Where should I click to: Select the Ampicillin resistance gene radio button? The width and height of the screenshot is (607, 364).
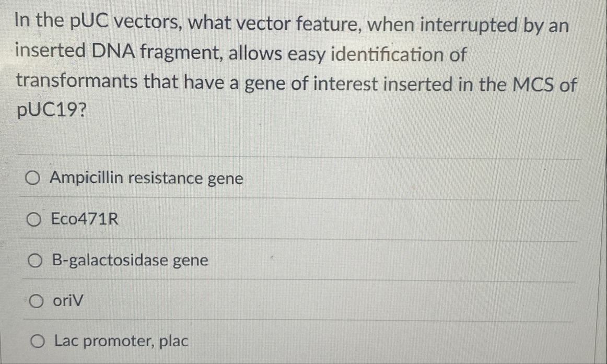point(34,179)
